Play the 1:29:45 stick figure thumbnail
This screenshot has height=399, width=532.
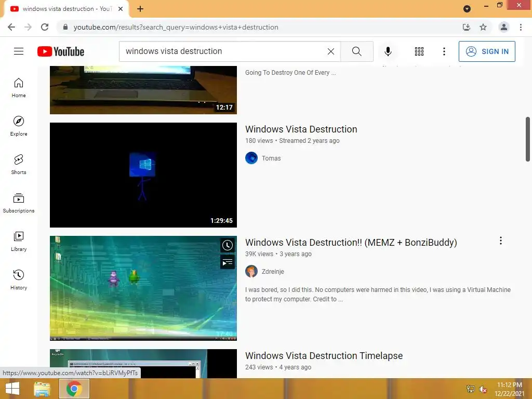pyautogui.click(x=143, y=175)
